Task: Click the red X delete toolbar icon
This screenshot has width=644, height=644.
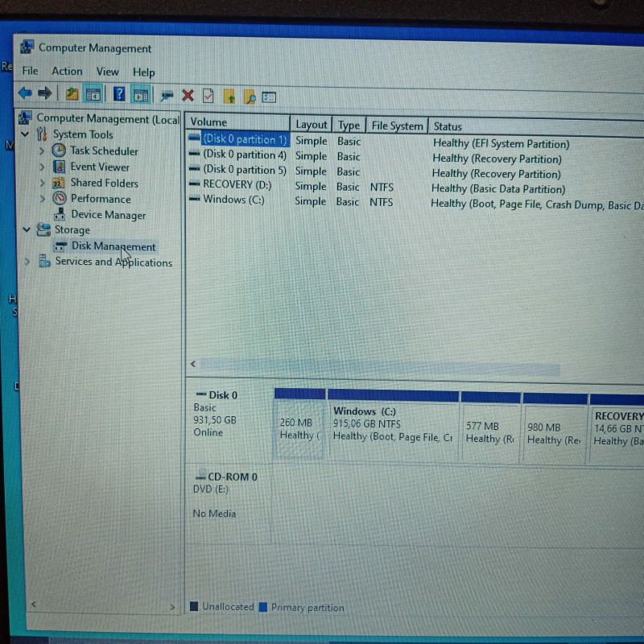Action: [x=188, y=96]
